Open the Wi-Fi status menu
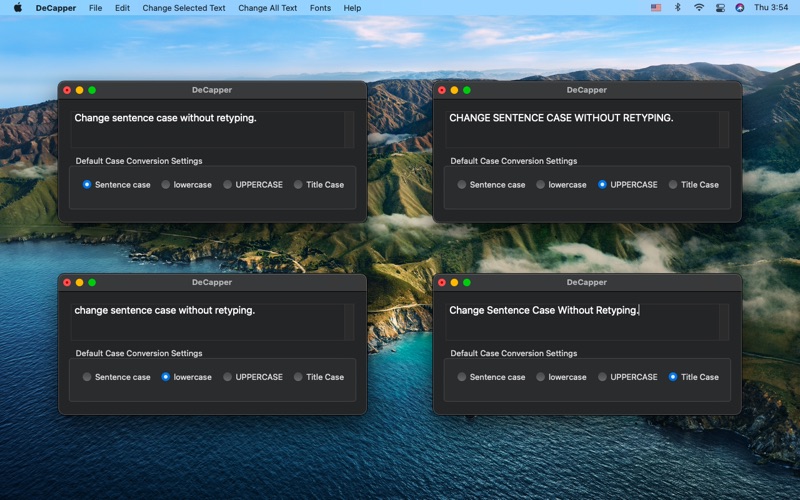Viewport: 800px width, 500px height. pos(699,8)
